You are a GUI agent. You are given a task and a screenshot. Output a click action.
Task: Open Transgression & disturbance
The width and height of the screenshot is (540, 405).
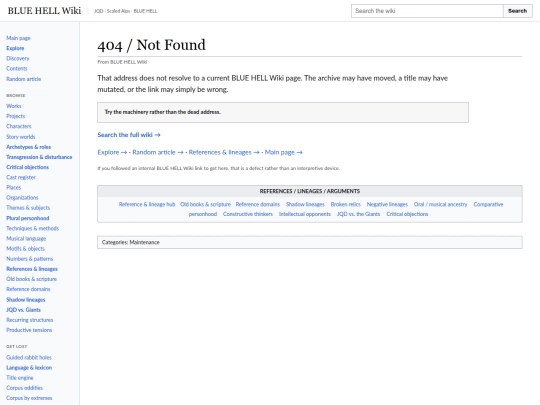[x=39, y=157]
